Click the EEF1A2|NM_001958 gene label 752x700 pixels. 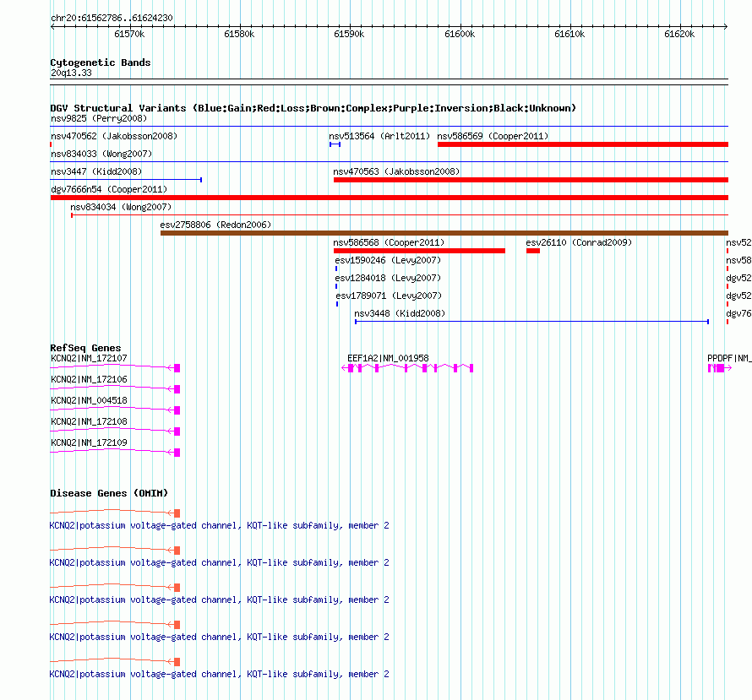point(388,358)
